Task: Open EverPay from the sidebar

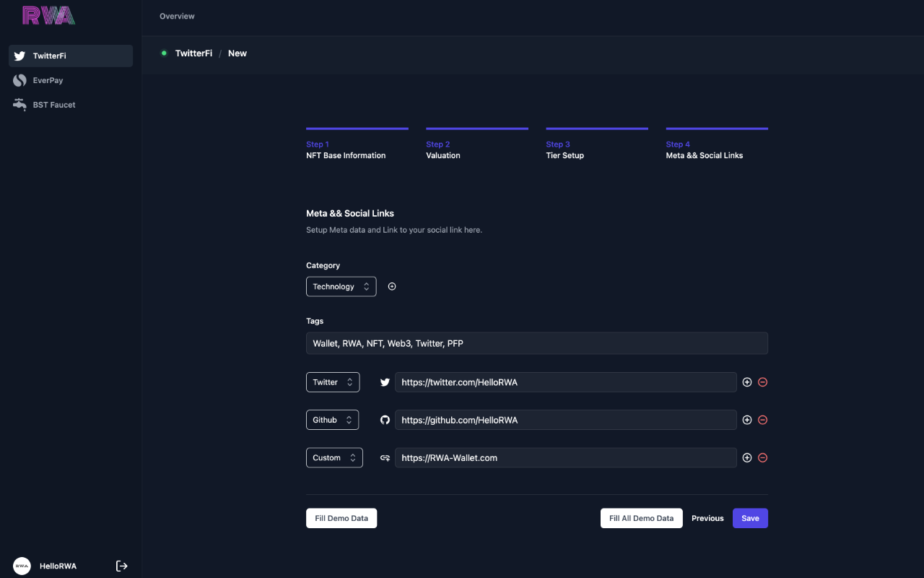Action: (19, 79)
